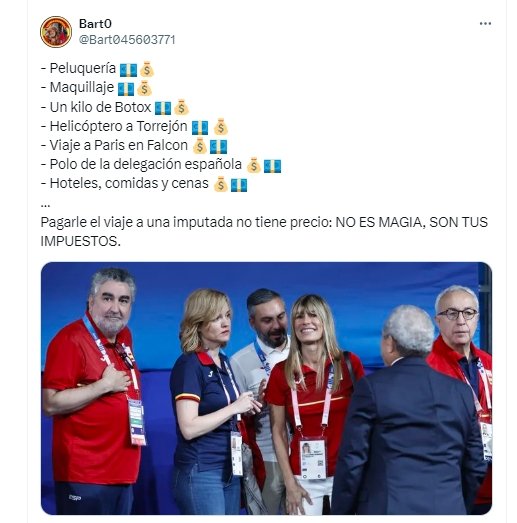Click the man in dark suit facing away

click(x=407, y=410)
